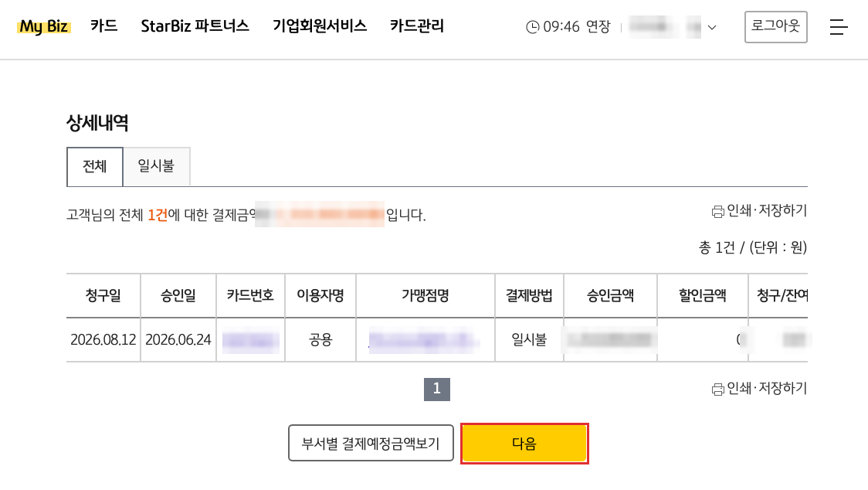Image resolution: width=868 pixels, height=490 pixels.
Task: Click the 로그아웃 button
Action: click(775, 26)
